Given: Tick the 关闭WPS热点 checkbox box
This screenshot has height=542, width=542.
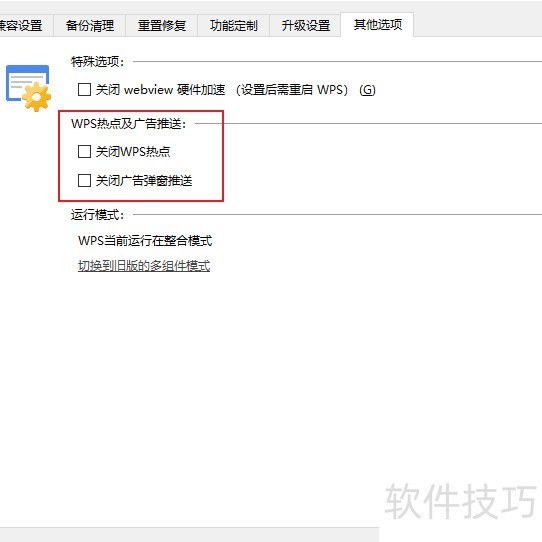Looking at the screenshot, I should 84,151.
